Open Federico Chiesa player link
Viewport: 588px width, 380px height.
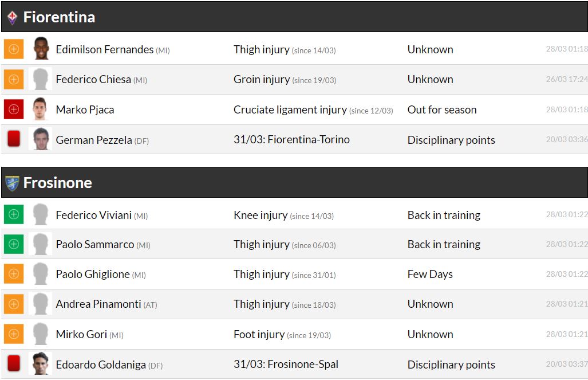93,80
